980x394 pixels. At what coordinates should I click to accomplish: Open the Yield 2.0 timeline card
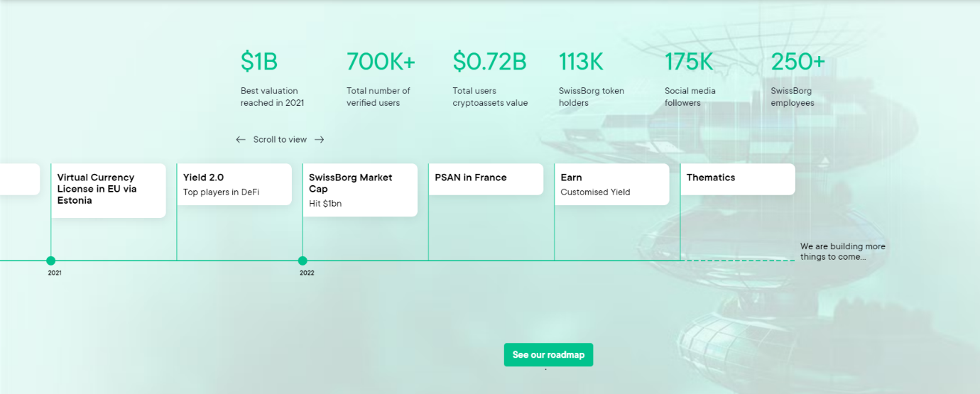click(234, 185)
